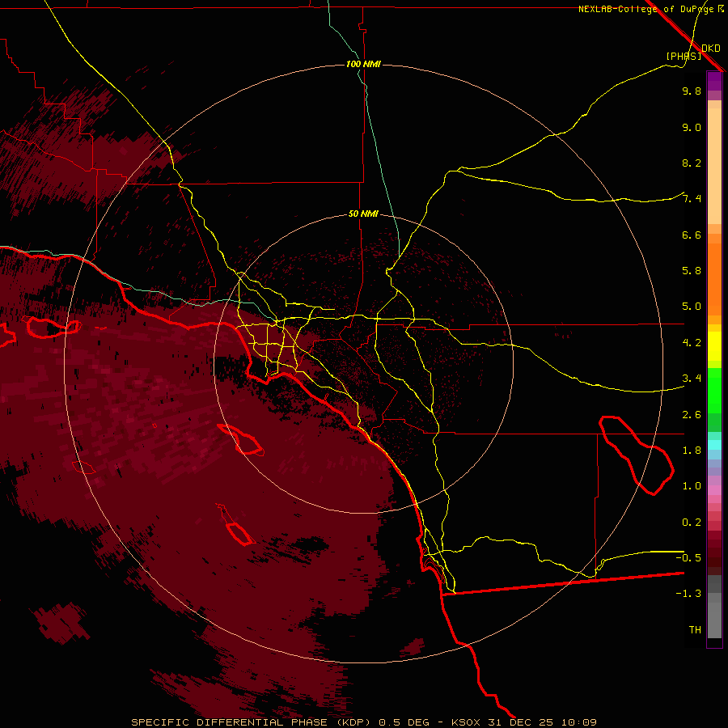Click the -0.5 scale value
The height and width of the screenshot is (728, 728).
coord(688,558)
